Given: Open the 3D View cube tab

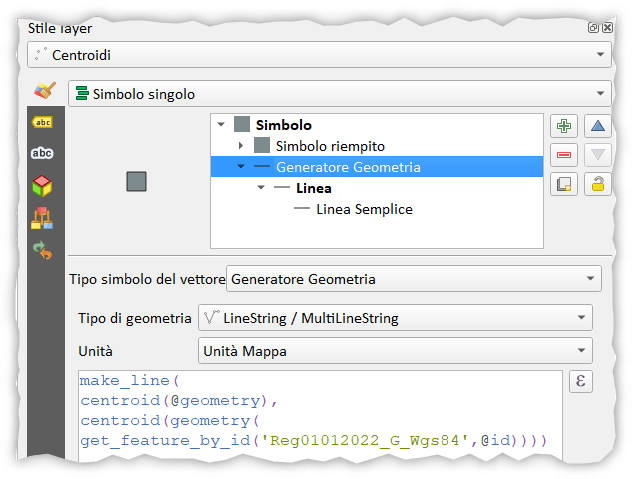Looking at the screenshot, I should click(x=42, y=185).
